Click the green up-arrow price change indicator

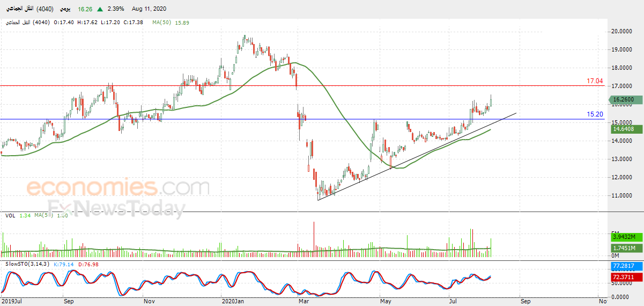tap(100, 9)
